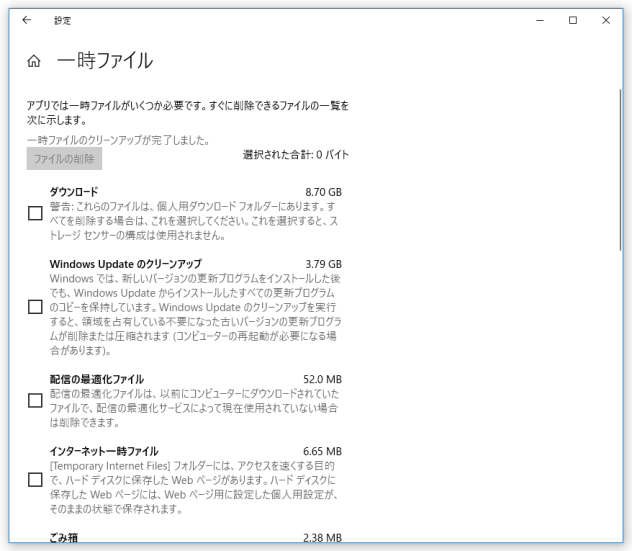This screenshot has width=632, height=551.
Task: Enable the インターネット一時ファイル checkbox
Action: [x=35, y=480]
